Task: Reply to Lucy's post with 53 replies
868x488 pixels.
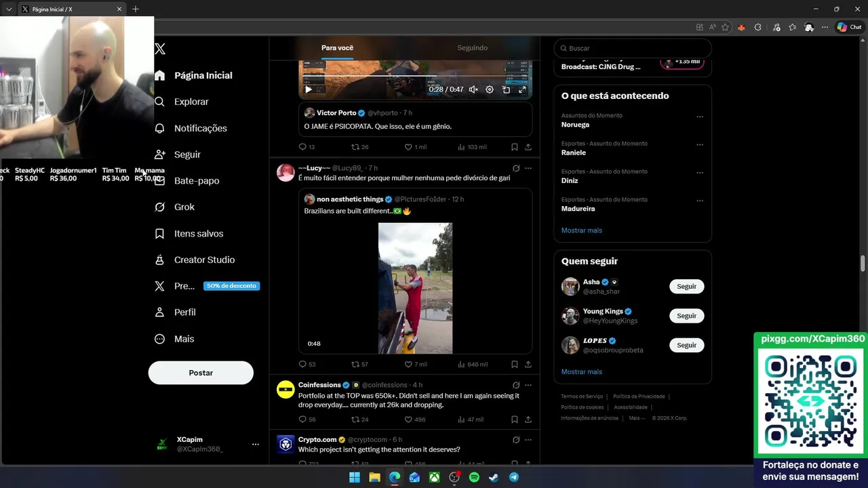Action: pos(307,364)
